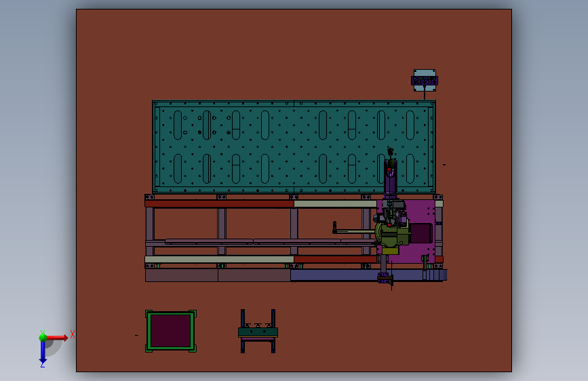The image size is (588, 381).
Task: Select the green square frame part
Action: click(171, 331)
